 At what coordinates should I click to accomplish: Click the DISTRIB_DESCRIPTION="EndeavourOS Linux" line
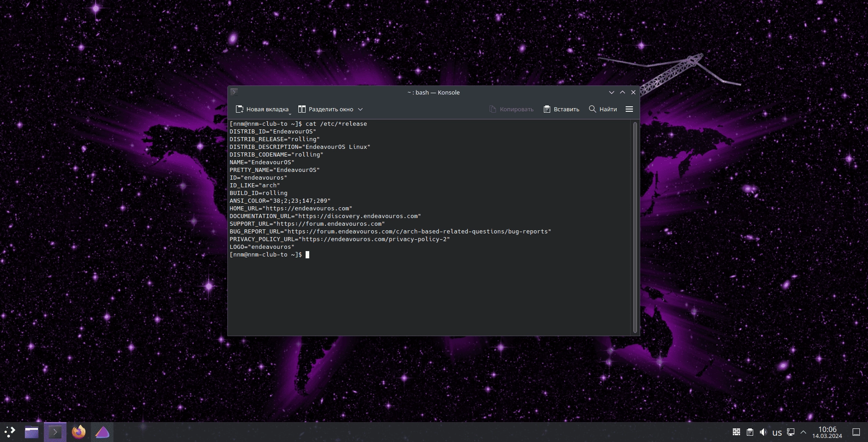[300, 147]
